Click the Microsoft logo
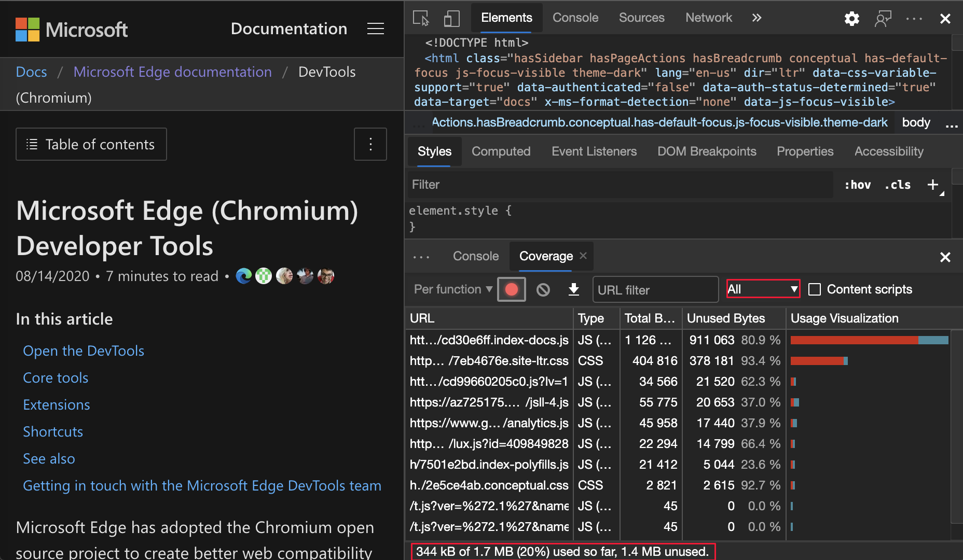This screenshot has height=560, width=963. pyautogui.click(x=72, y=30)
